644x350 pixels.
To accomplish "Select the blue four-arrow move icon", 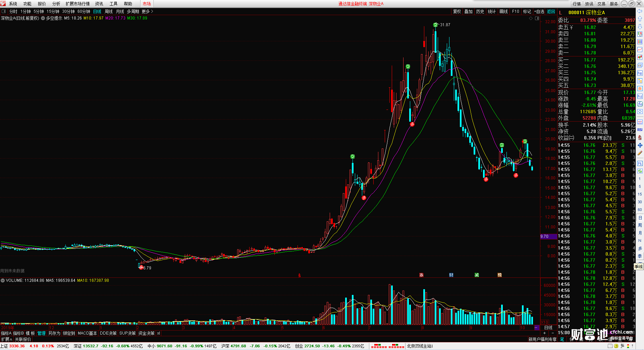I will (640, 145).
